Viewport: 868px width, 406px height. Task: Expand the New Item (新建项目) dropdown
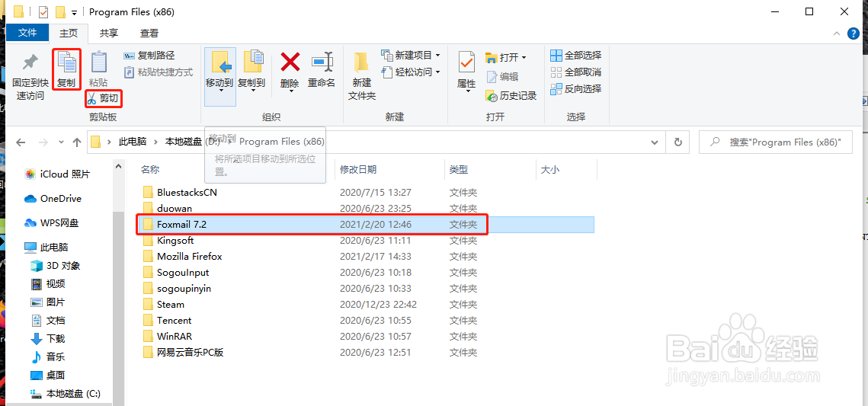click(x=438, y=56)
